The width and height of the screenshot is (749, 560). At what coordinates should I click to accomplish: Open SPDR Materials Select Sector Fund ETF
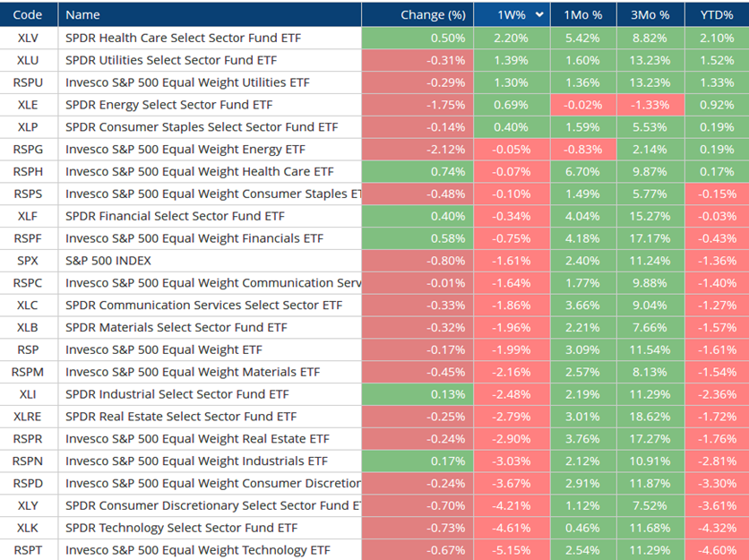[x=176, y=328]
